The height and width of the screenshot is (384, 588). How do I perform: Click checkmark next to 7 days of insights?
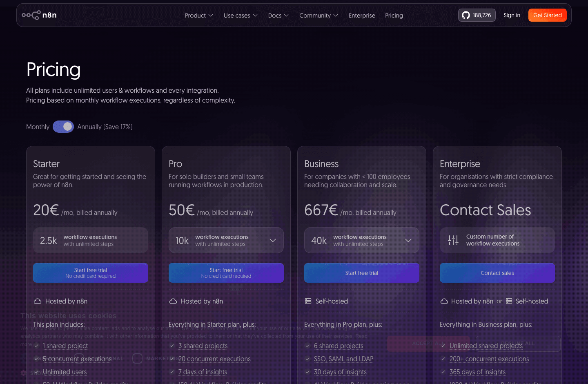(172, 372)
